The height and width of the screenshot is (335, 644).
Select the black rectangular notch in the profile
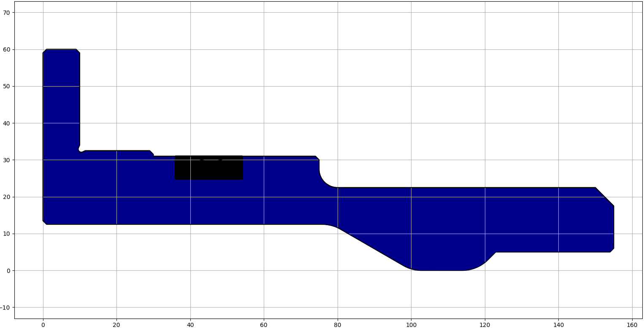209,167
